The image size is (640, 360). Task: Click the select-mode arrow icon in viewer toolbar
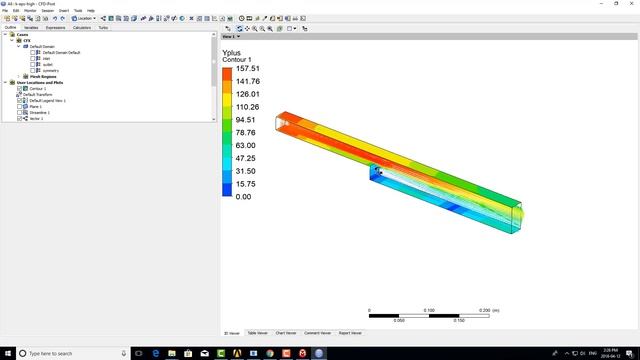(x=228, y=29)
